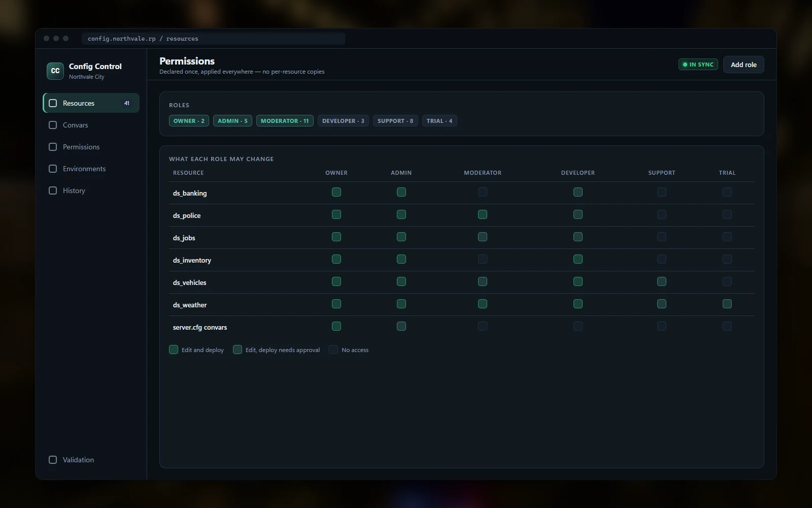Toggle ds_weather permission for Moderator

[x=483, y=304]
